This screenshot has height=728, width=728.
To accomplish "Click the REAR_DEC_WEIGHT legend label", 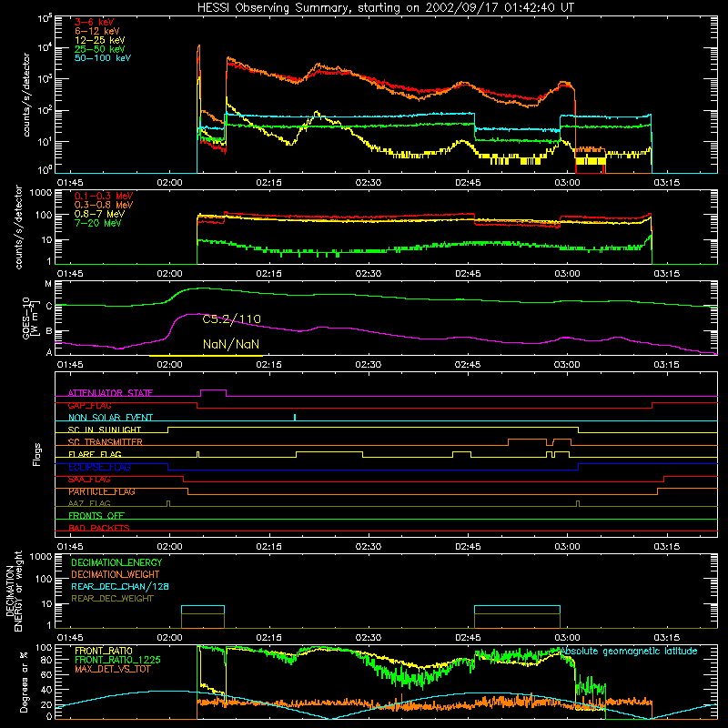I will [x=112, y=599].
